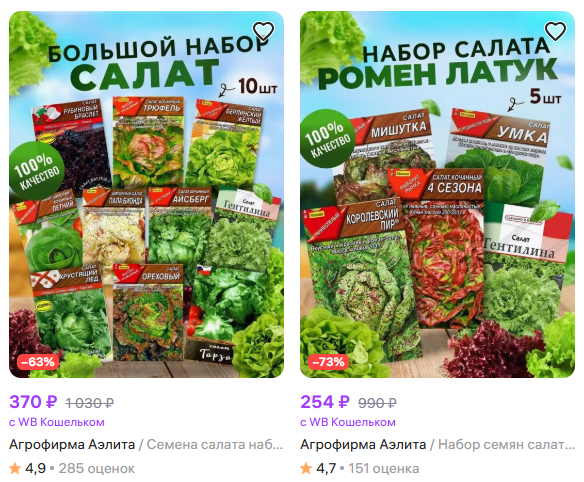The height and width of the screenshot is (482, 584).
Task: Click the 100% качество badge on left card
Action: (36, 170)
